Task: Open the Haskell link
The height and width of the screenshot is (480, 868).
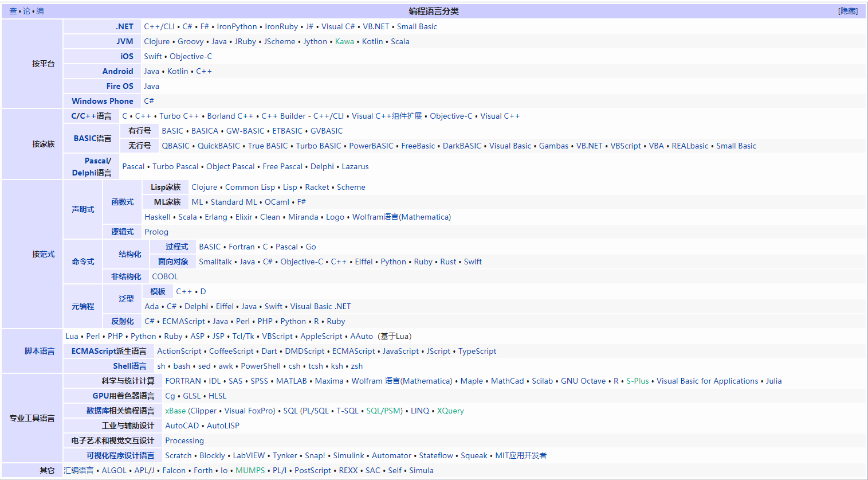Action: [x=158, y=217]
